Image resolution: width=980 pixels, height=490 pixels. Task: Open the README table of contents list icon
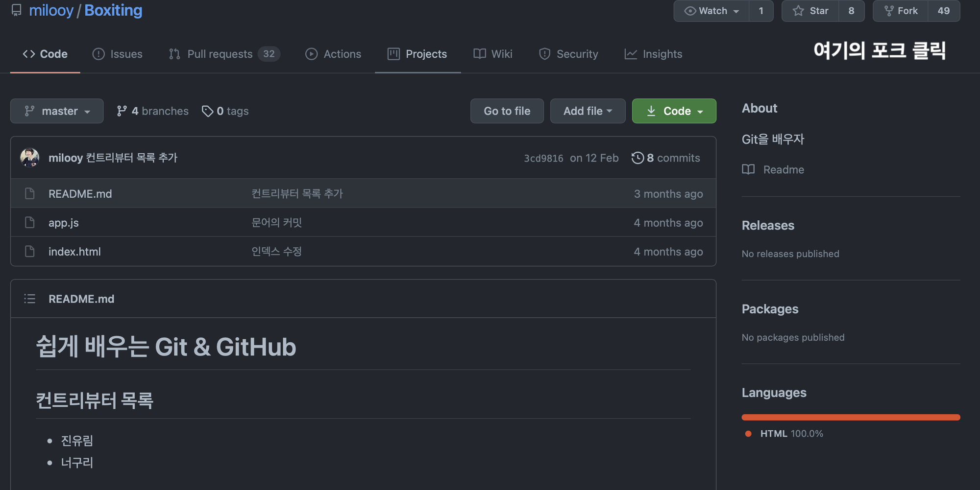click(30, 299)
